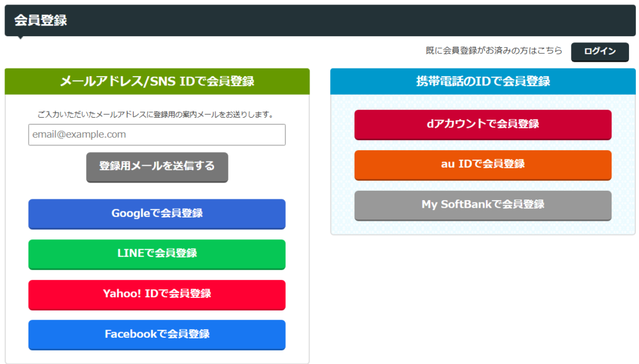This screenshot has height=364, width=639.
Task: Pick au IDで会員登録 button
Action: [483, 165]
